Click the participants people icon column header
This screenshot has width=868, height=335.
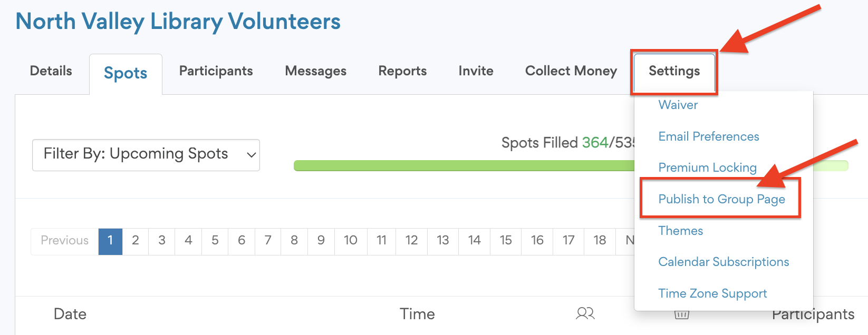(585, 314)
